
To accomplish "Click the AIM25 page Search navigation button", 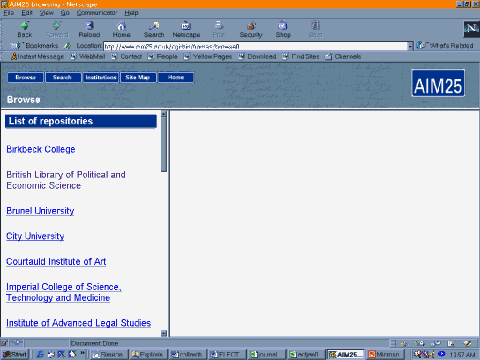I will tap(62, 77).
